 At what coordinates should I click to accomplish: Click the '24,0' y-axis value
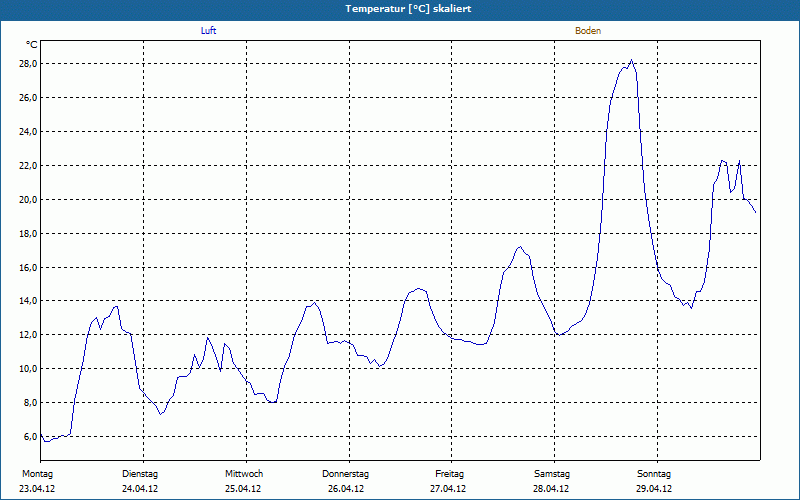[x=28, y=132]
